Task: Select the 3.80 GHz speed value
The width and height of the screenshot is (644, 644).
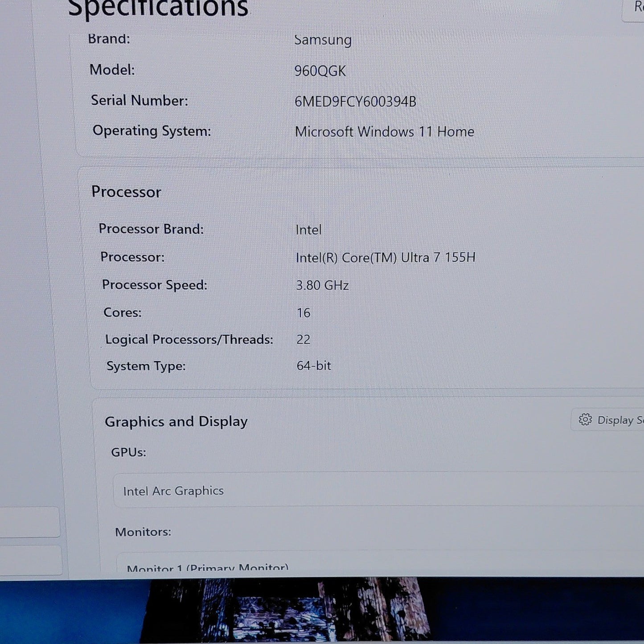Action: (322, 285)
